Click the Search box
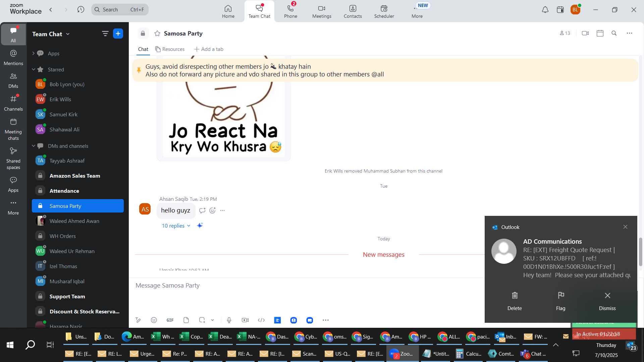Screen dimensions: 644x362 pyautogui.click(x=120, y=10)
